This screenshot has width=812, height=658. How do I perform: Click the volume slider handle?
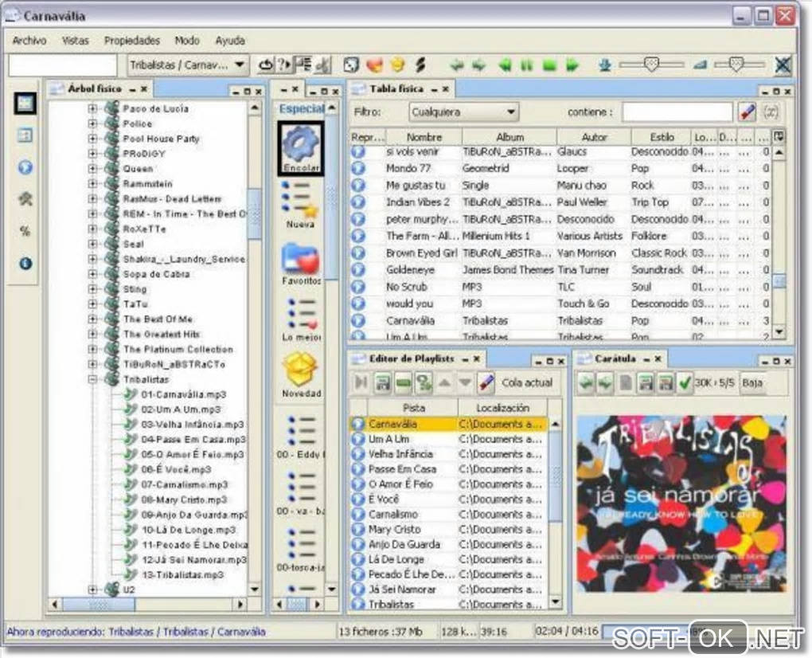(x=736, y=65)
